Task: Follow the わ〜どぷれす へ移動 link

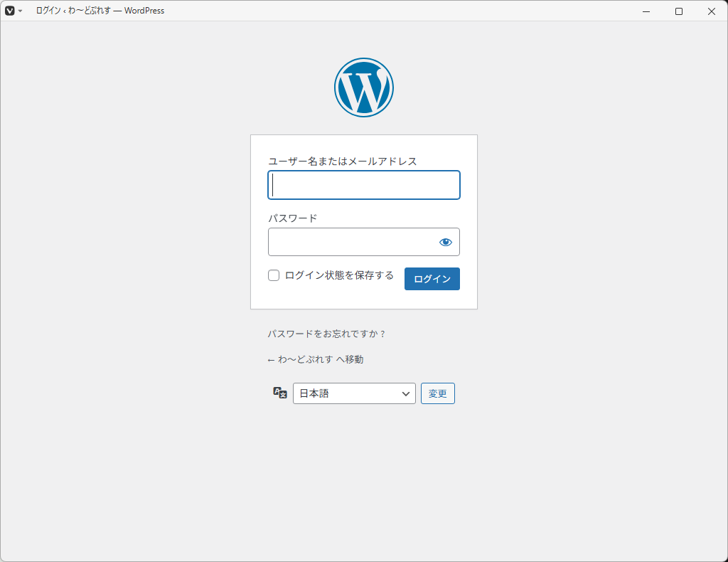Action: coord(316,359)
